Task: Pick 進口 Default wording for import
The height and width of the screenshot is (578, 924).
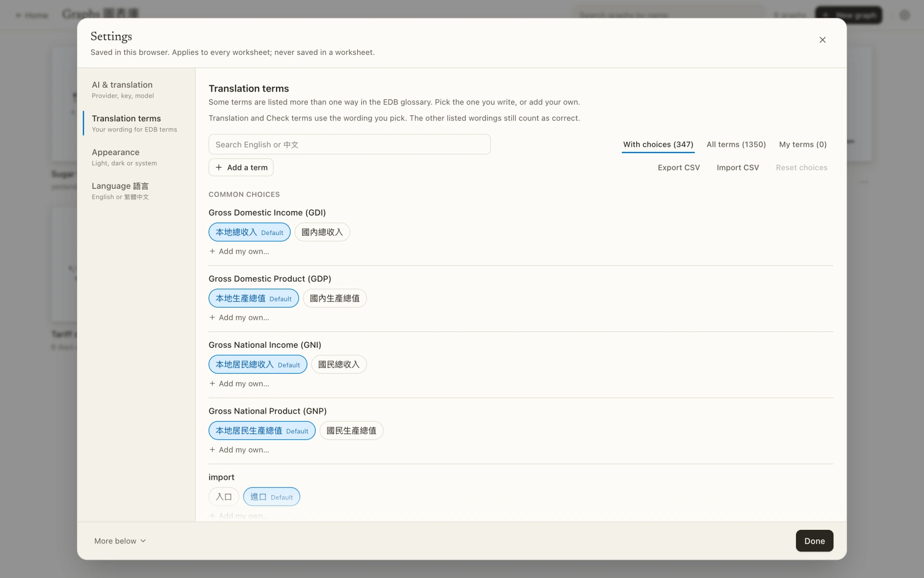Action: [271, 497]
